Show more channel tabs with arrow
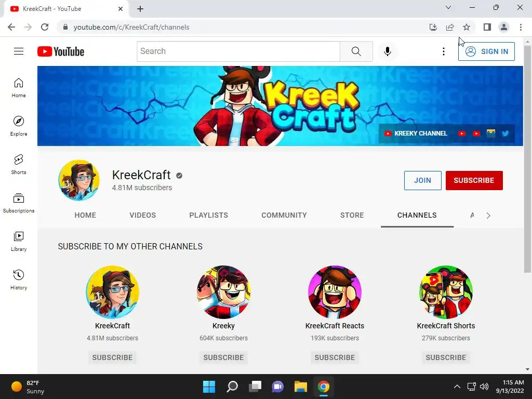The width and height of the screenshot is (532, 399). (x=488, y=216)
